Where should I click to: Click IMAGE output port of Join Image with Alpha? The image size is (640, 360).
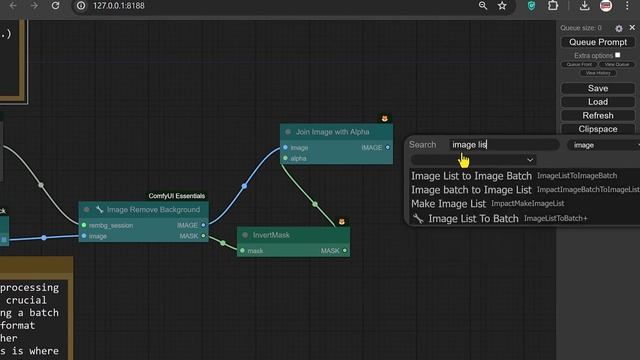click(x=387, y=147)
